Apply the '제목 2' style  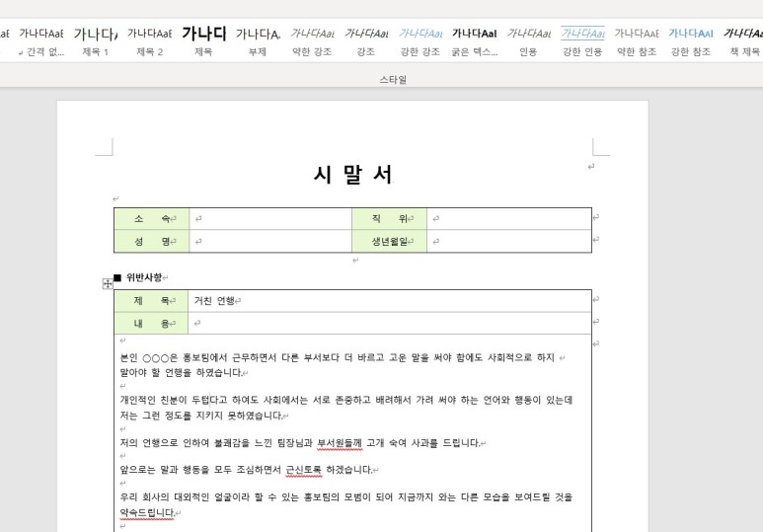[149, 41]
